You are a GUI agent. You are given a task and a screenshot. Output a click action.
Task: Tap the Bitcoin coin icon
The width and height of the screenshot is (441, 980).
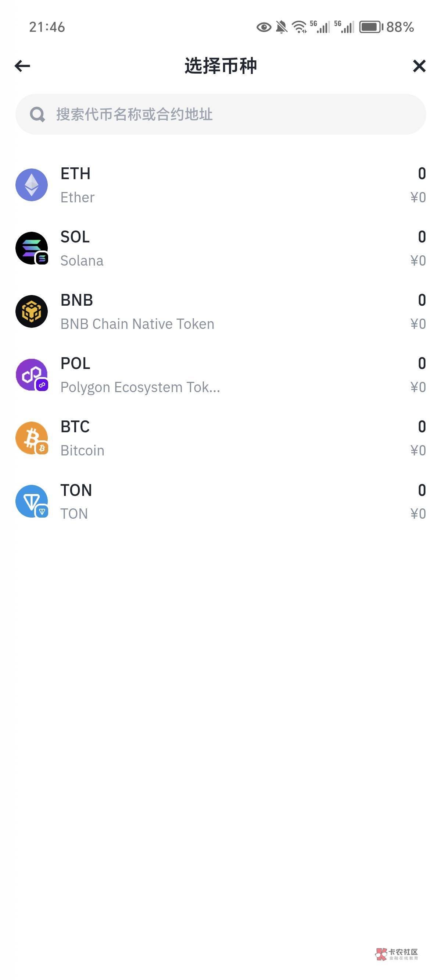[x=32, y=438]
